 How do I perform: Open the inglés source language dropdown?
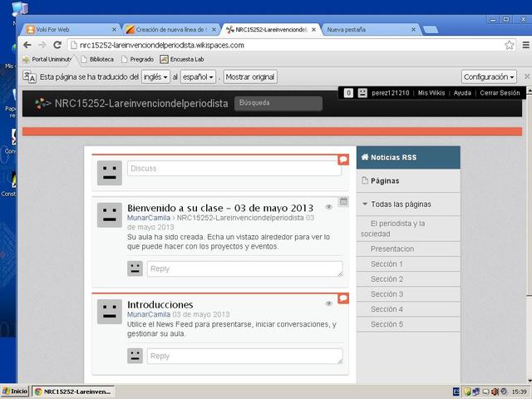(x=155, y=77)
